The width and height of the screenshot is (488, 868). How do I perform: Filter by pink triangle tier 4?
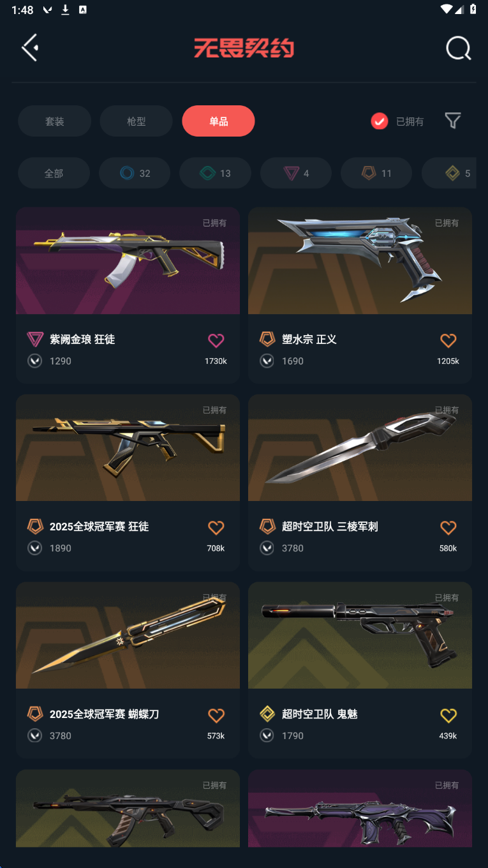296,173
